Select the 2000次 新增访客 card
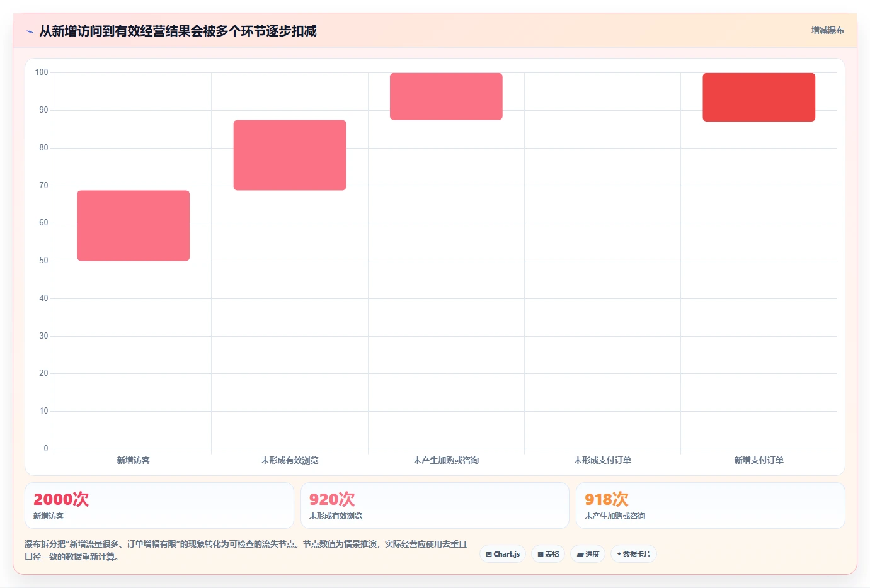The width and height of the screenshot is (870, 588). pos(159,506)
